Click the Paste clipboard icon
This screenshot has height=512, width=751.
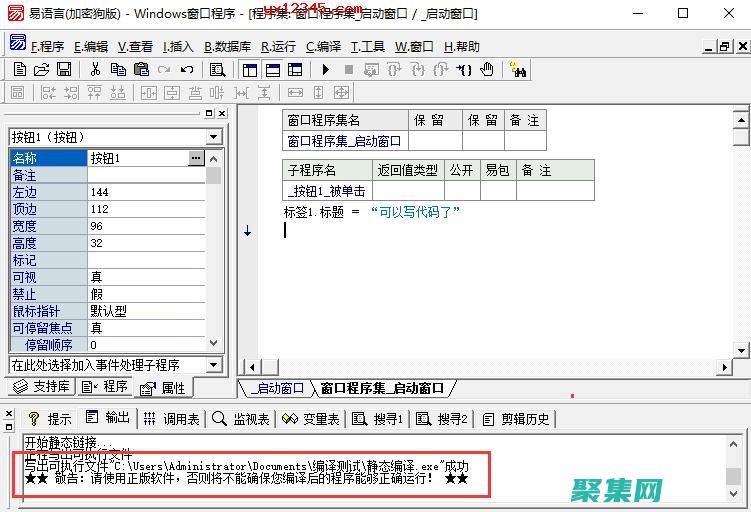coord(141,70)
